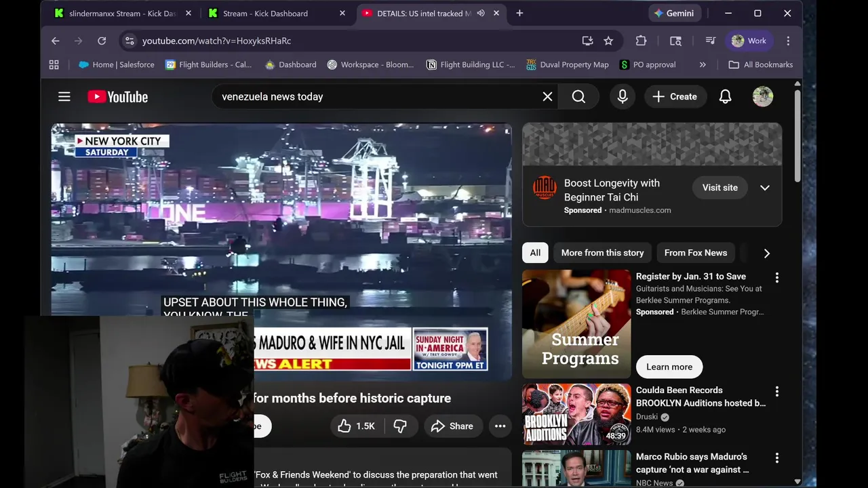Select the All filter chip
The width and height of the screenshot is (868, 488).
(x=535, y=253)
